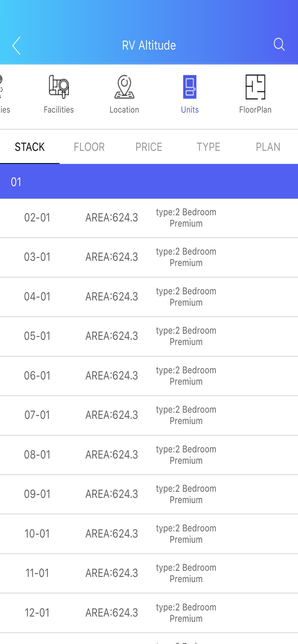The height and width of the screenshot is (644, 298).
Task: Select unit 02-01 row
Action: click(x=149, y=218)
